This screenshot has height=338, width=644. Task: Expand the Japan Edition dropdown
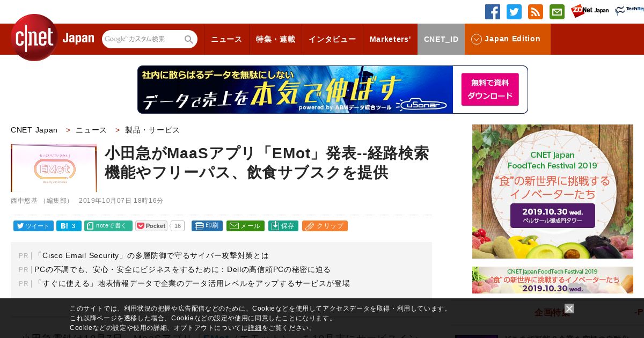tap(507, 39)
